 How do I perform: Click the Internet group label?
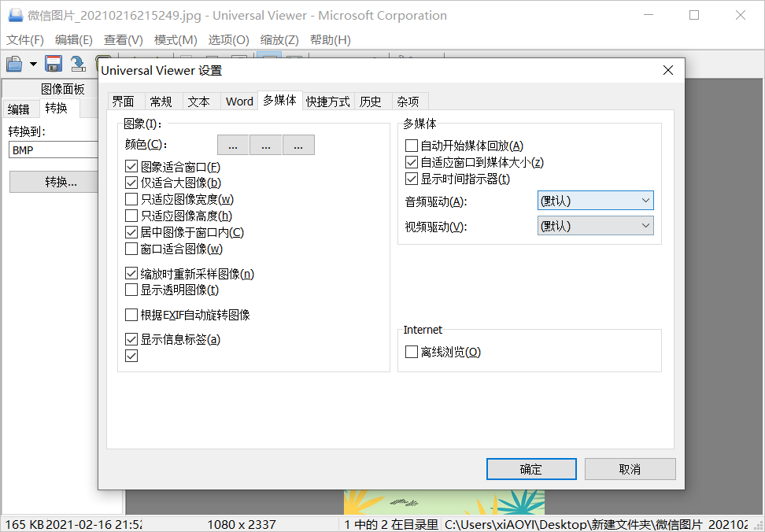point(423,330)
